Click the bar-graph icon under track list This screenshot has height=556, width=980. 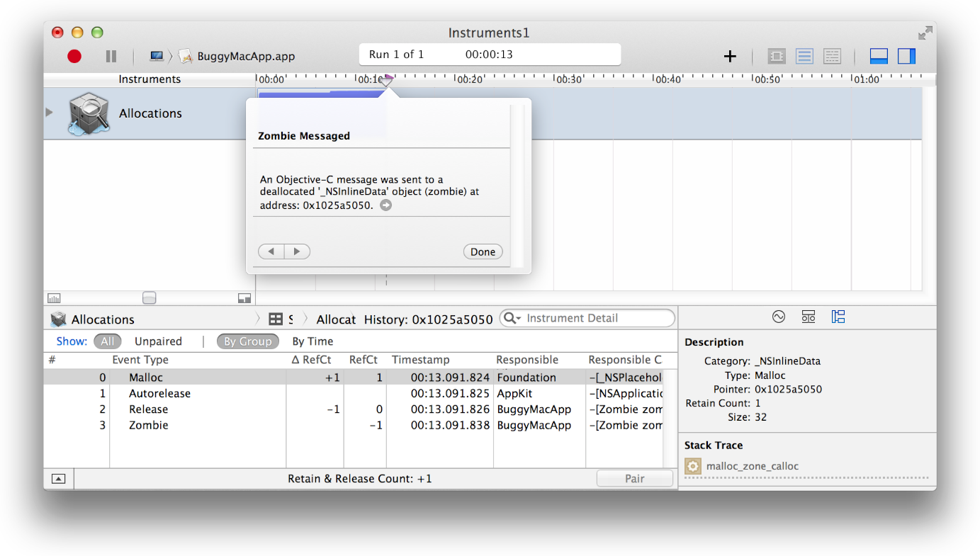click(54, 298)
